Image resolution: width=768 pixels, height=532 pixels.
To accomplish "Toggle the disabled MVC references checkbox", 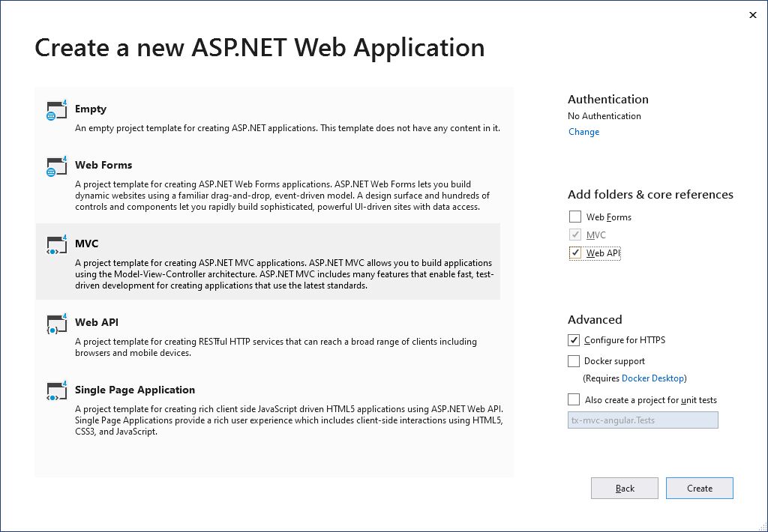I will click(x=575, y=235).
